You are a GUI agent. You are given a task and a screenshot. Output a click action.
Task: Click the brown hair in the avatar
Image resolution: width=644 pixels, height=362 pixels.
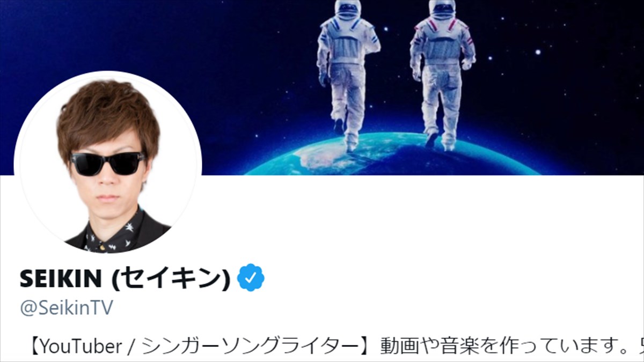click(108, 115)
